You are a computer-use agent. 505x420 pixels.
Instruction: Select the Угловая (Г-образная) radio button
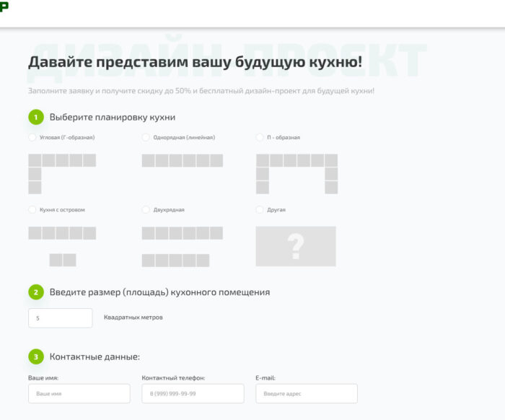point(32,137)
